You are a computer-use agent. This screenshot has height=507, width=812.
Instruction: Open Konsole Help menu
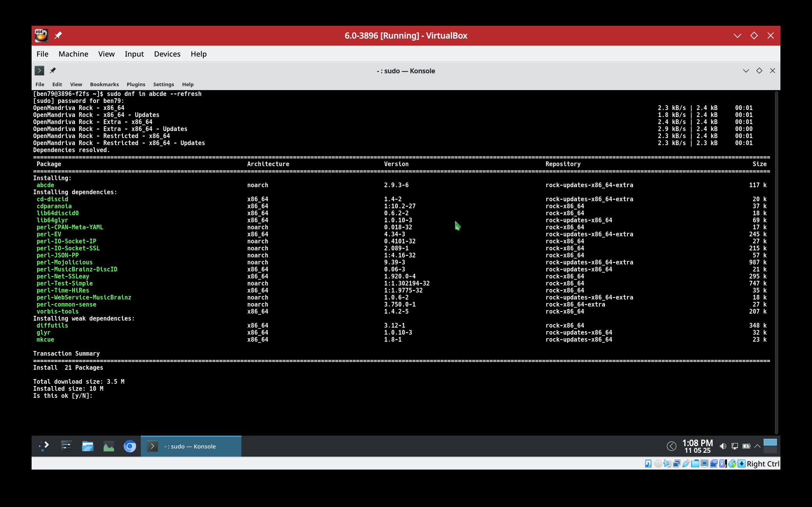coord(188,84)
